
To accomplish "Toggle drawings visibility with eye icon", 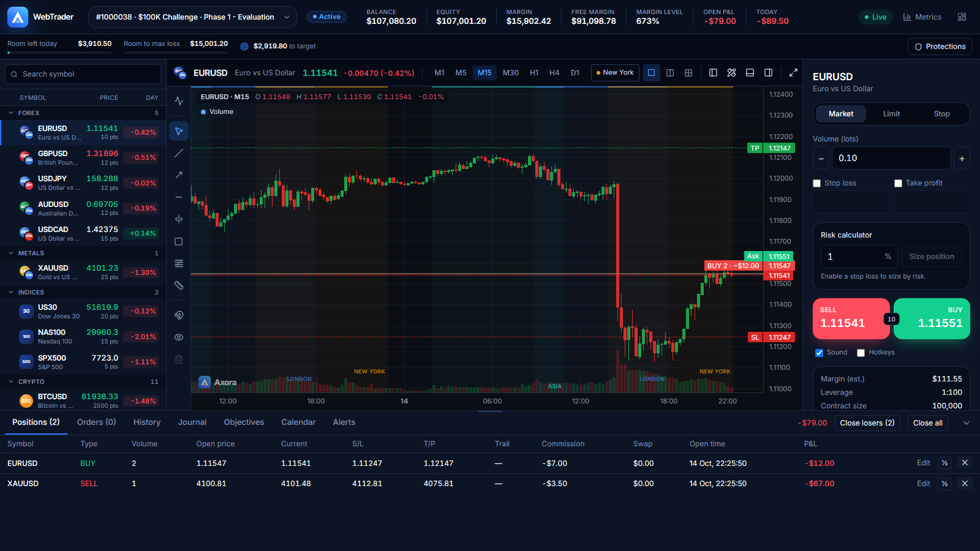I will (x=179, y=337).
